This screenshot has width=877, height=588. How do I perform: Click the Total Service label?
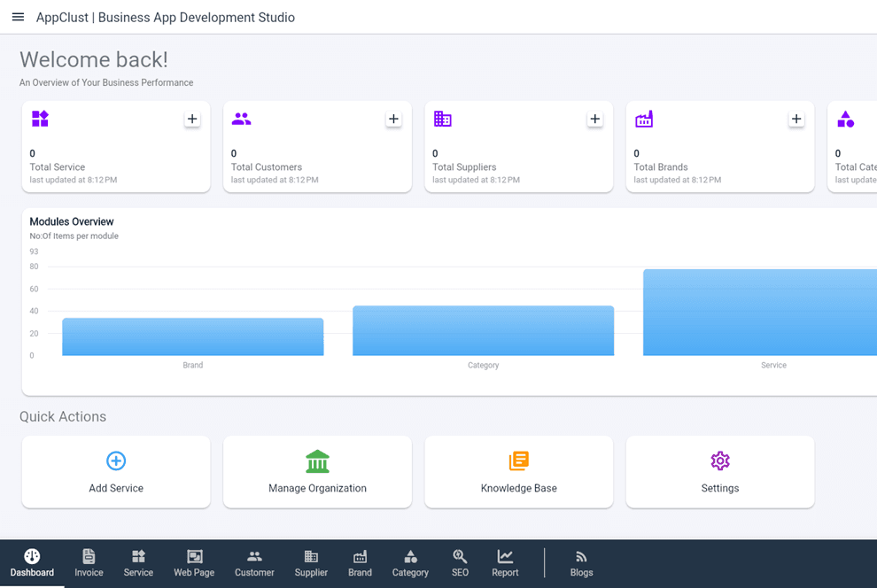click(x=57, y=167)
